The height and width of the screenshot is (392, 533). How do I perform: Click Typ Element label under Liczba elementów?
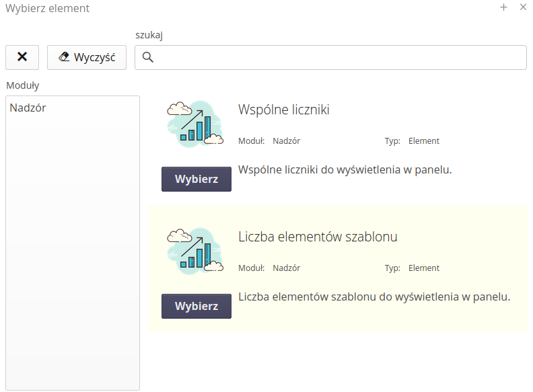point(412,268)
